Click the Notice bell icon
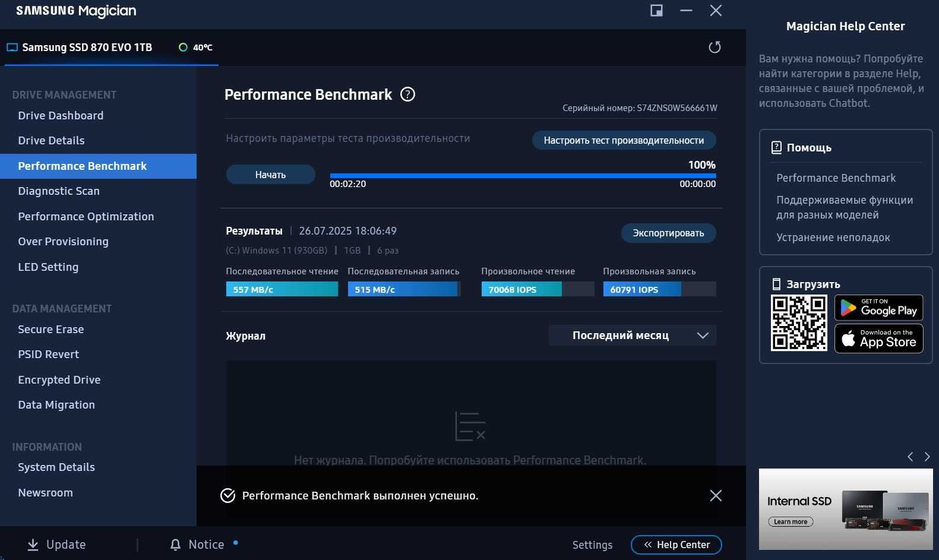 click(175, 545)
